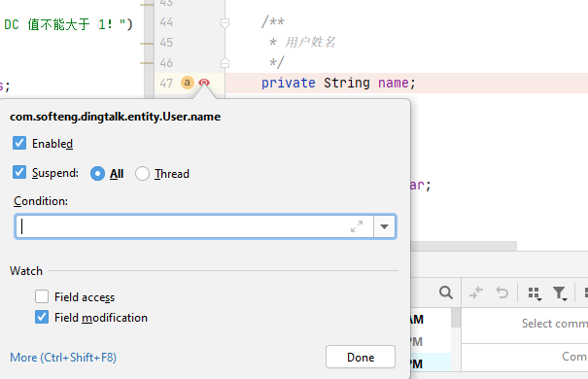
Task: Open the More (Ctrl+Shift+F8) link
Action: (63, 358)
